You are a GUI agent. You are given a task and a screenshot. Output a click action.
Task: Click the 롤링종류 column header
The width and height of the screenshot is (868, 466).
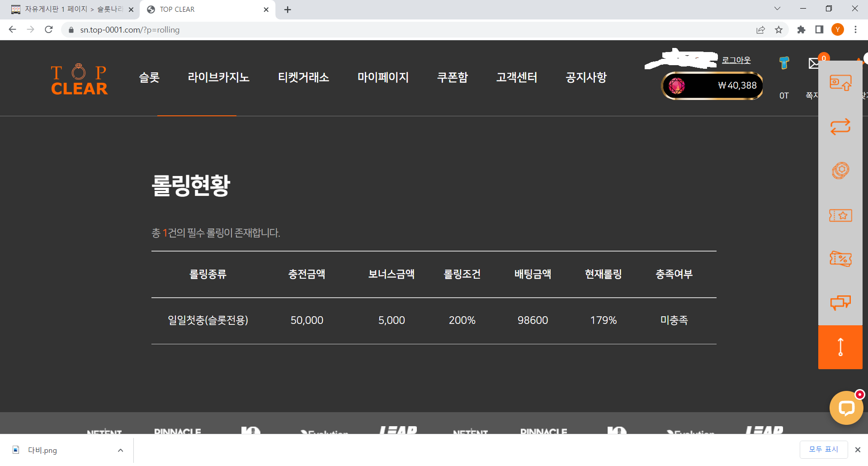coord(208,274)
